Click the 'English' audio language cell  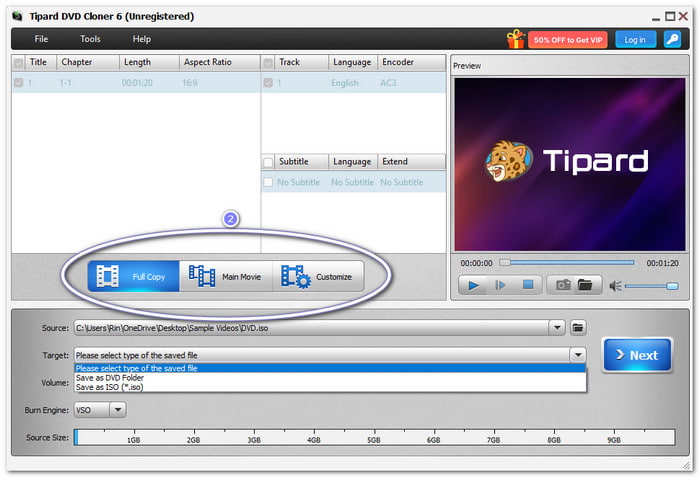point(345,83)
